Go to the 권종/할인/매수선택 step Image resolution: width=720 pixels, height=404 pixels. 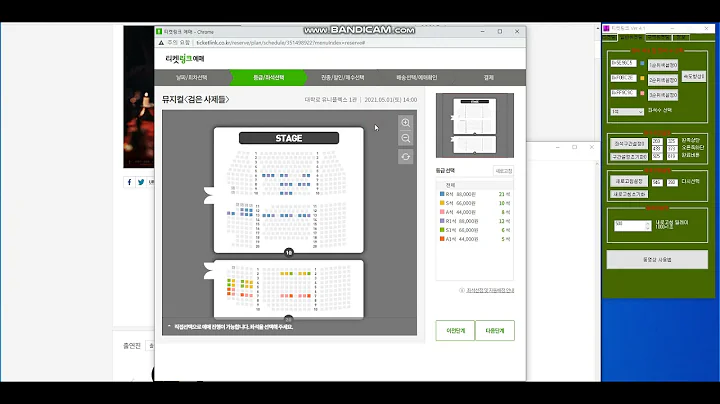343,78
